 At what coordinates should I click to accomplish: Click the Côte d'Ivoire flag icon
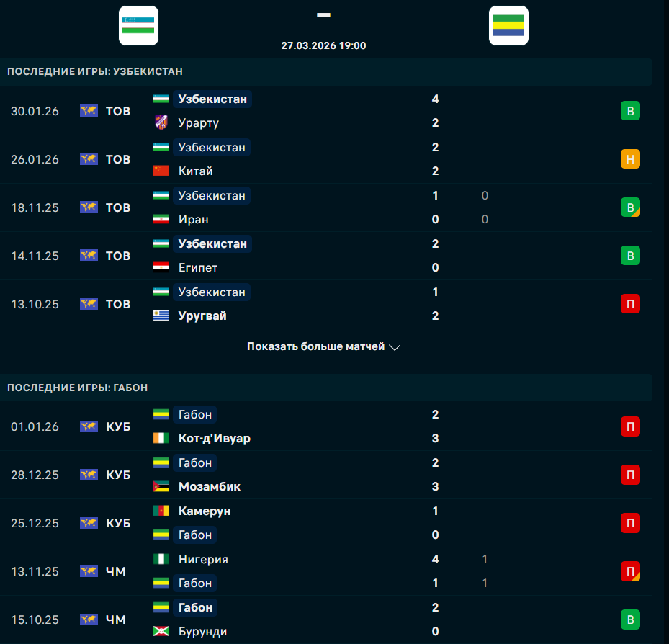(x=161, y=439)
